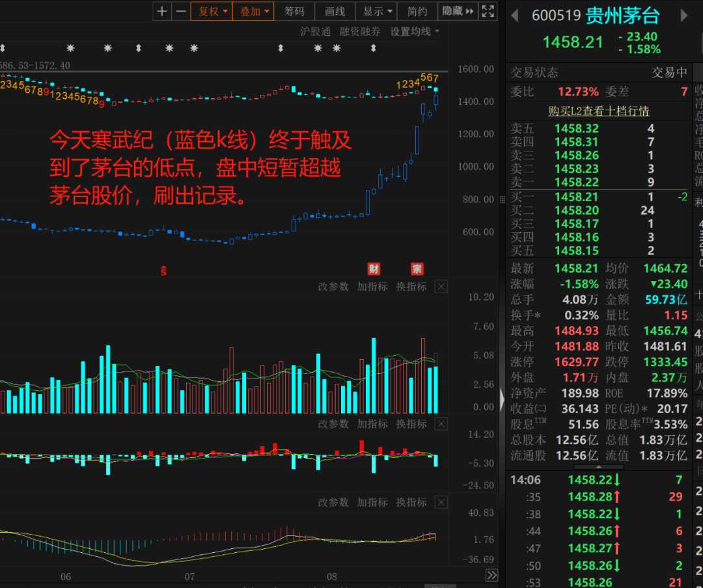Click the 最低 value 1456.74
Image resolution: width=703 pixels, height=588 pixels.
click(665, 330)
